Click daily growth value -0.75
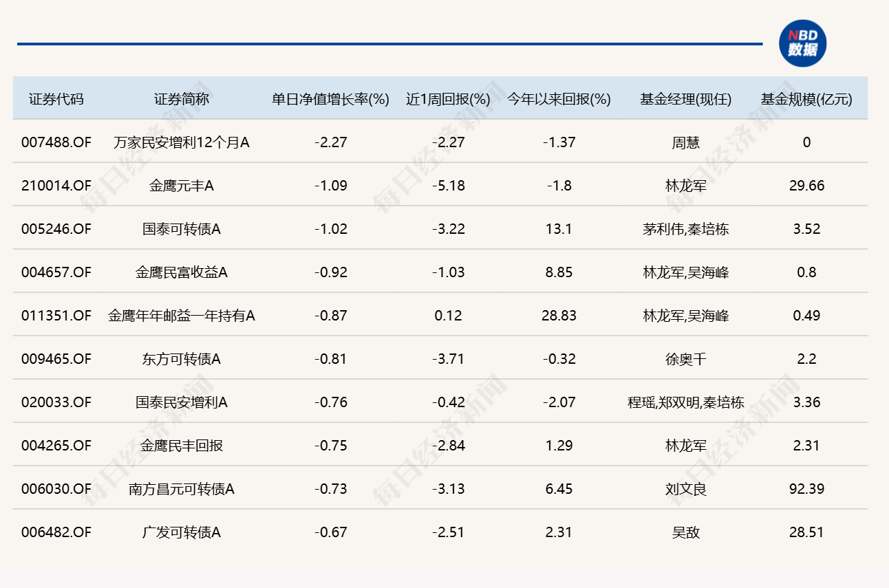The image size is (889, 588). tap(331, 446)
